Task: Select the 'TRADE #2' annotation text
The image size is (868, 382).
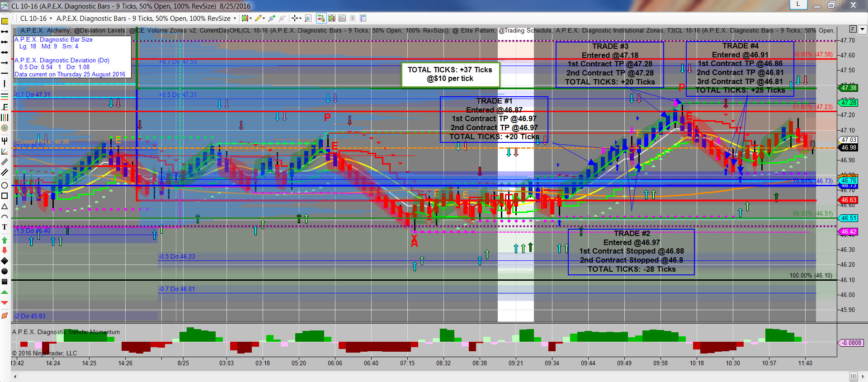Action: tap(632, 233)
